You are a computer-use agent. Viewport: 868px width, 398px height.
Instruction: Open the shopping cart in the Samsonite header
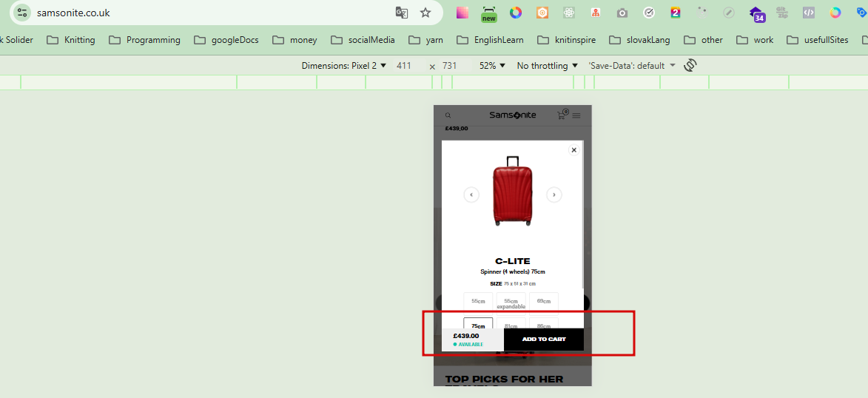pos(562,115)
